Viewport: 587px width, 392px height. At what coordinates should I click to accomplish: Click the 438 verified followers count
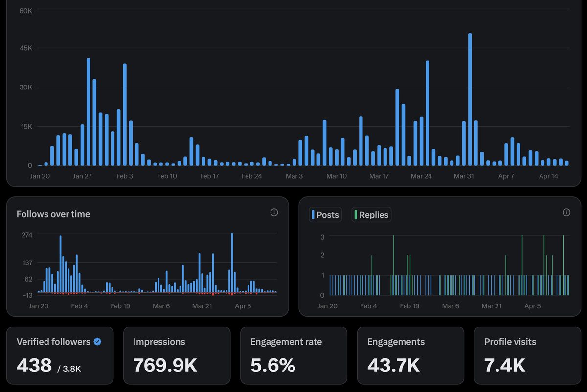coord(34,365)
